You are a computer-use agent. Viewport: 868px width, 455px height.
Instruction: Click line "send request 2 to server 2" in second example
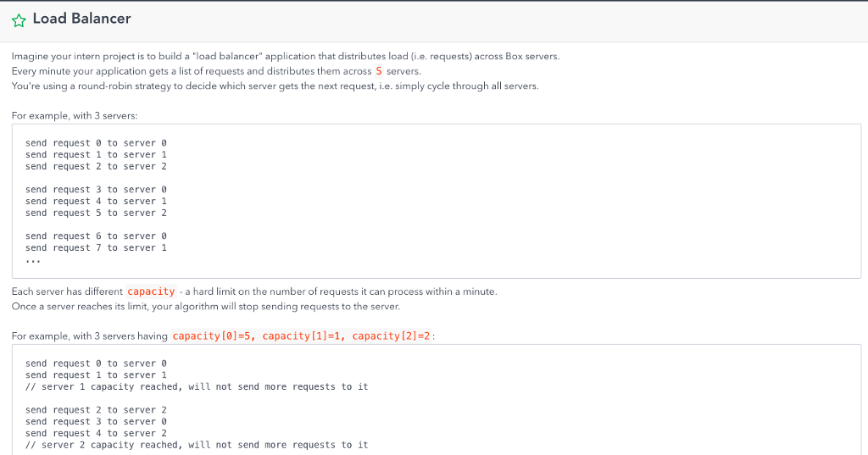pos(96,409)
